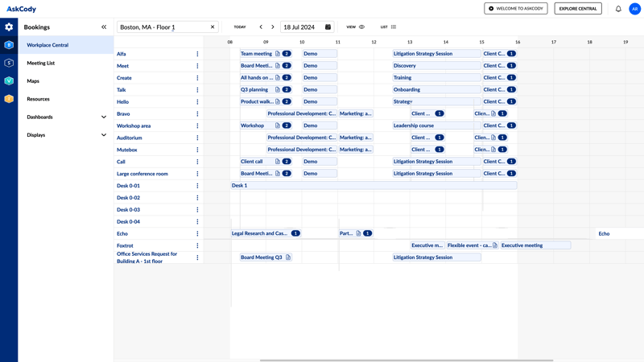Open the calendar date picker icon
Image resolution: width=644 pixels, height=362 pixels.
328,27
